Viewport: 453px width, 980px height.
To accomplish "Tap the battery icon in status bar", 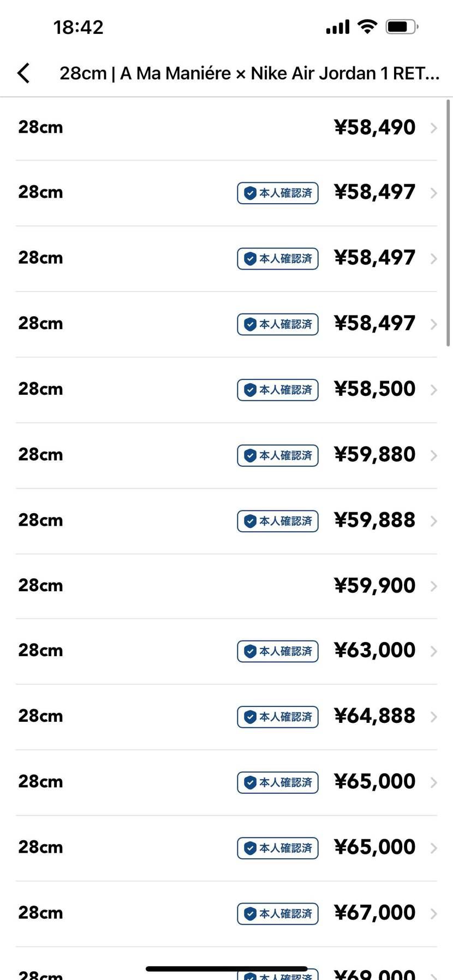I will 401,26.
